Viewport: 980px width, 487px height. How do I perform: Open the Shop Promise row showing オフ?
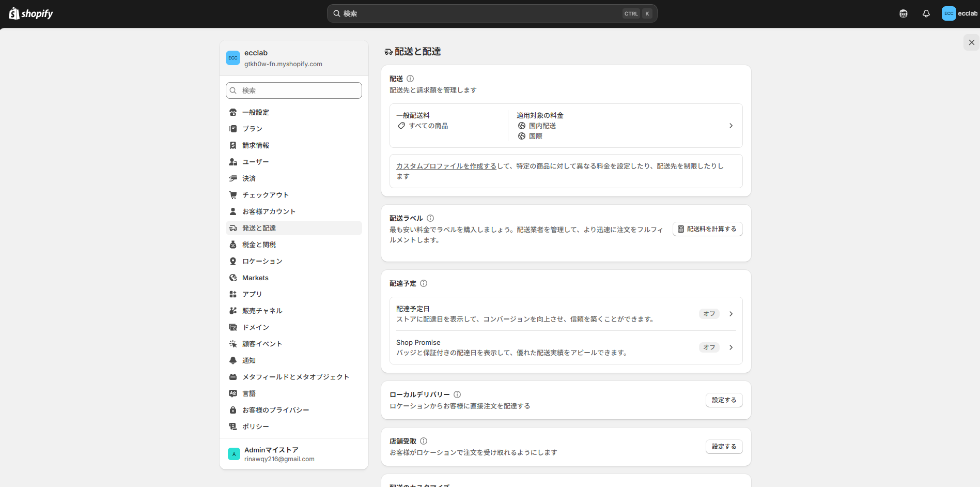566,347
